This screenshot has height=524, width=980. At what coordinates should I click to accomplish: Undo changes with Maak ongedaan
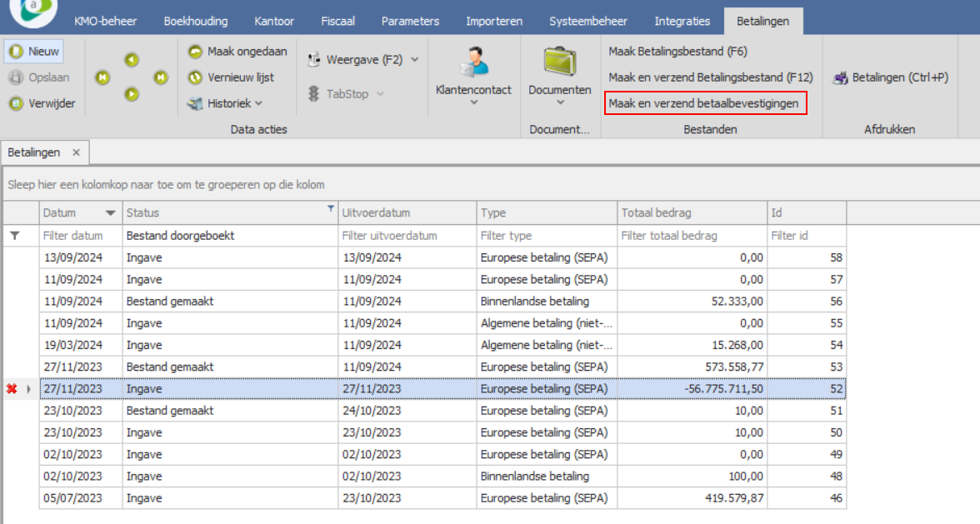(237, 52)
